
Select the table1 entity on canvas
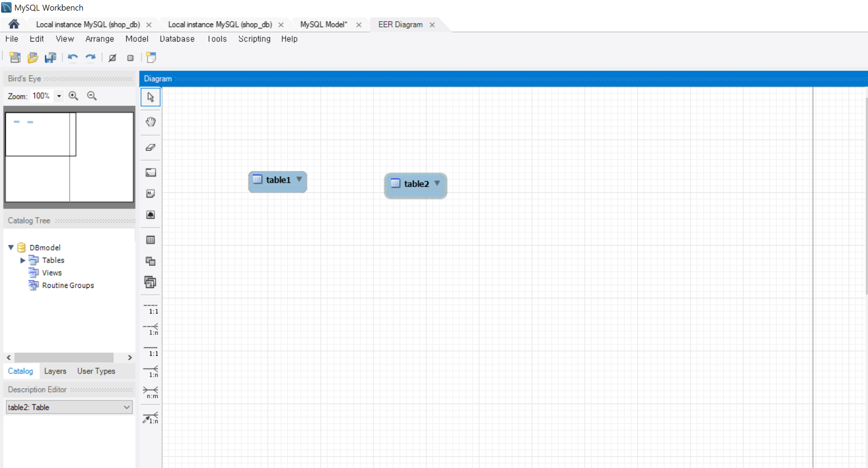click(277, 182)
